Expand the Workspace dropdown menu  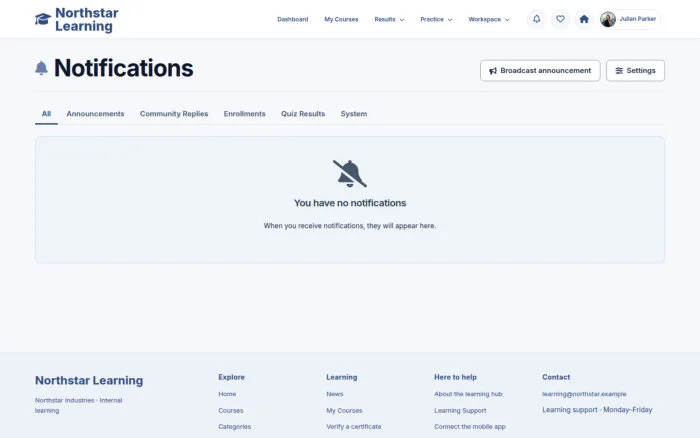(489, 20)
